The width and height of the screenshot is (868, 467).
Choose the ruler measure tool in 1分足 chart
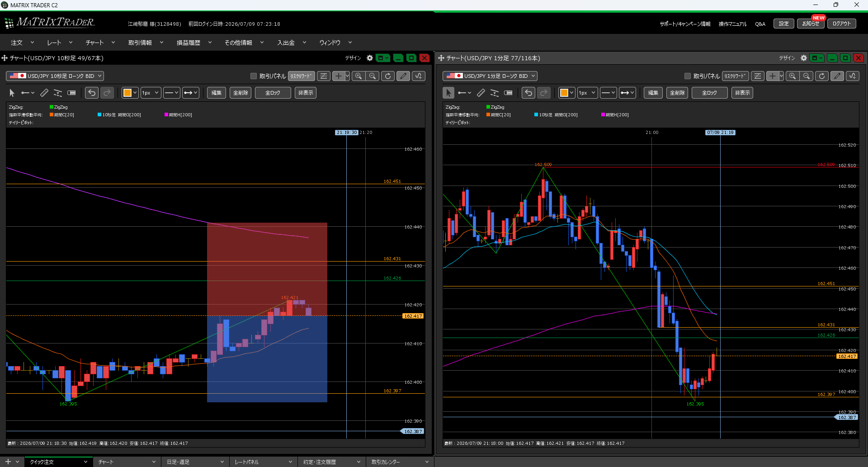click(481, 93)
